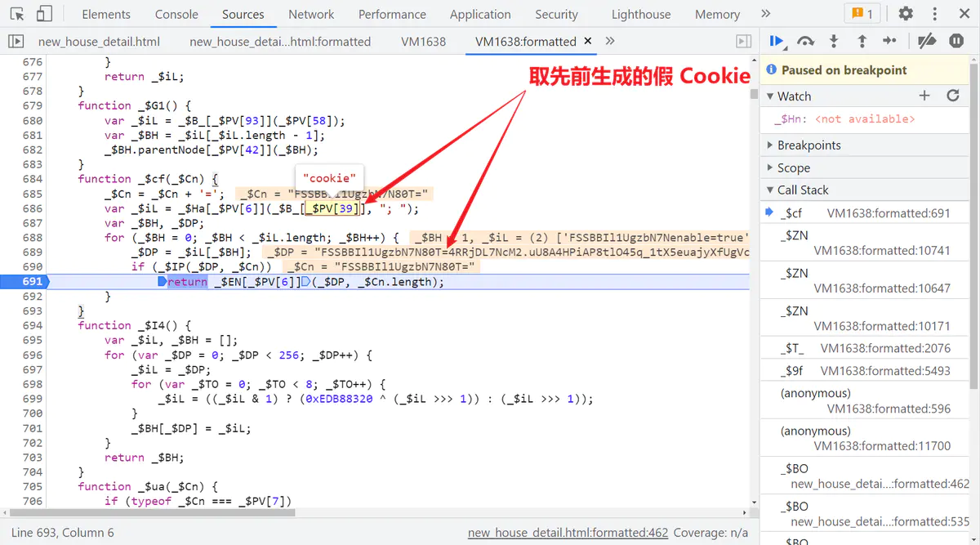Image resolution: width=980 pixels, height=545 pixels.
Task: Toggle breakpoint on line 691 gutter
Action: point(23,281)
